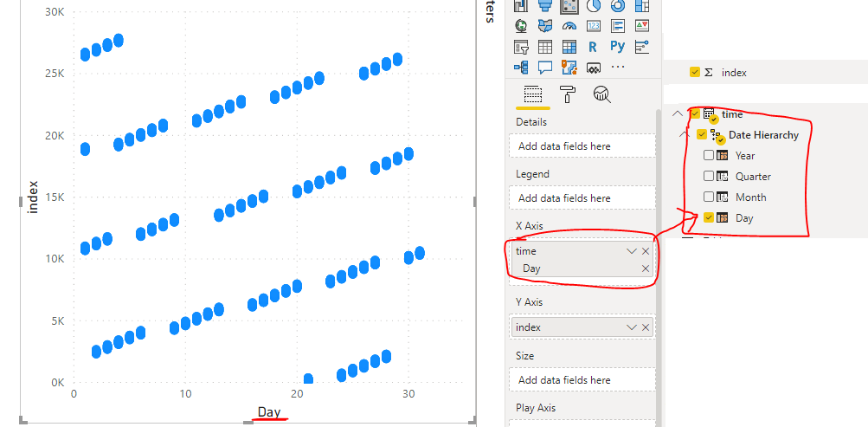Screen dimensions: 868x427
Task: Switch to the Analytics magnifier tab
Action: (601, 94)
